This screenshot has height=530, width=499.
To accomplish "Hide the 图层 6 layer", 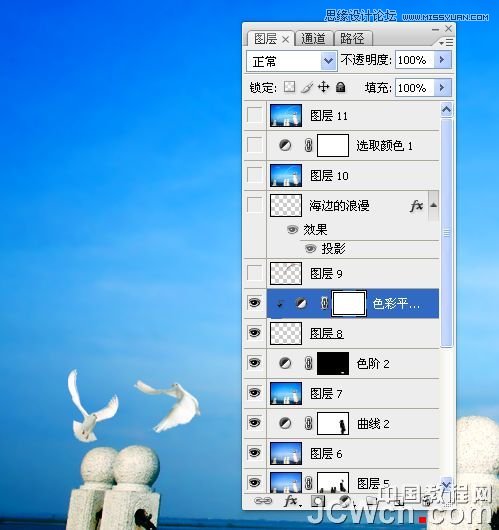I will 254,452.
